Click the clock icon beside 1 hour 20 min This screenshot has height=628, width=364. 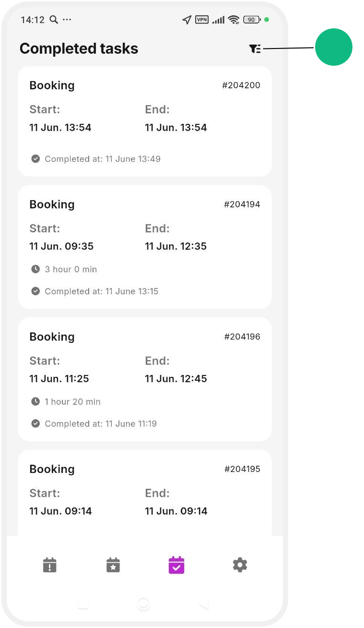click(35, 402)
